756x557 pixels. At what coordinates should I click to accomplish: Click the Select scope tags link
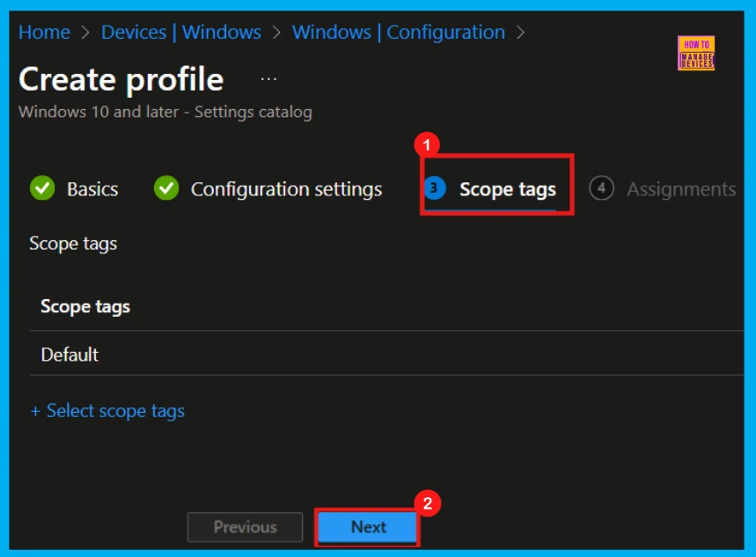click(107, 410)
